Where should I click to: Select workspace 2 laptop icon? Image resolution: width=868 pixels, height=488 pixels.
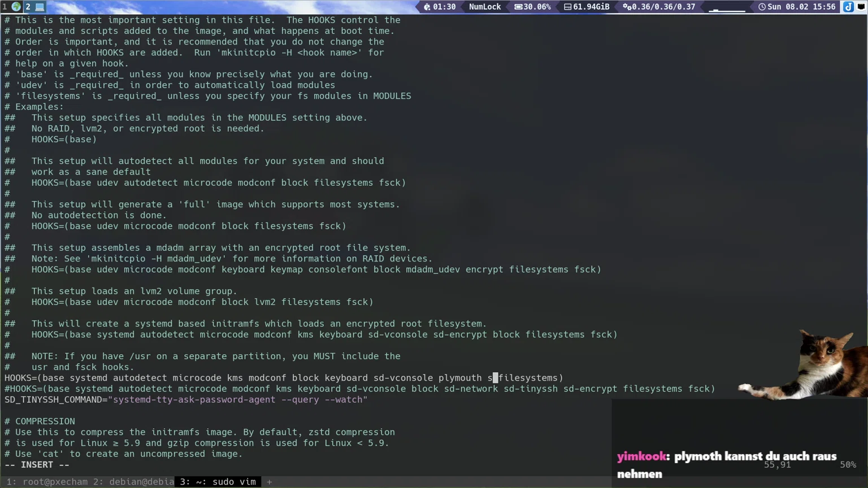[40, 7]
